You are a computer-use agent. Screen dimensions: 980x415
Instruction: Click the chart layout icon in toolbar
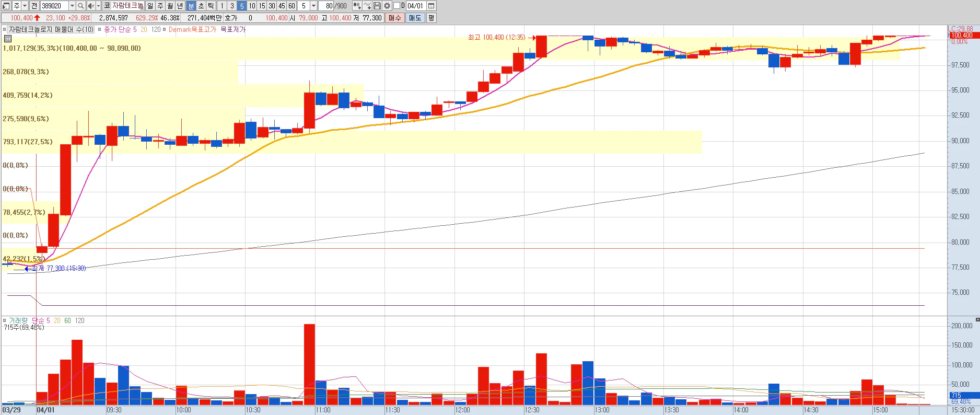tap(6, 6)
